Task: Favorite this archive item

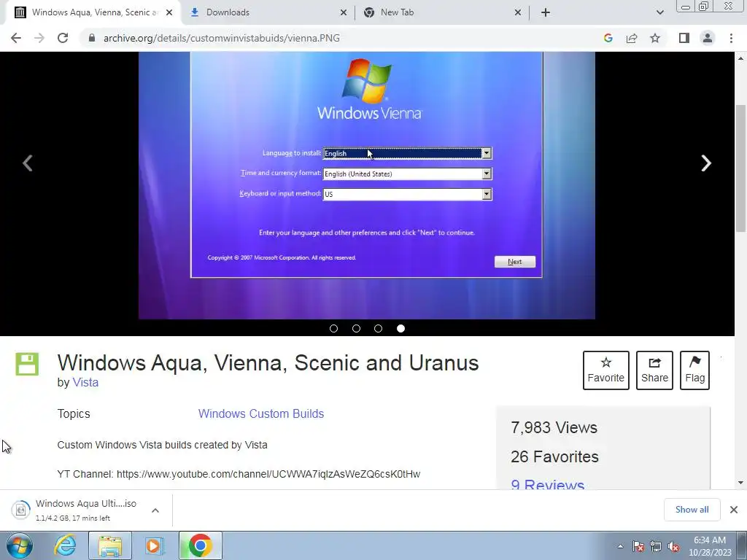Action: pyautogui.click(x=606, y=370)
